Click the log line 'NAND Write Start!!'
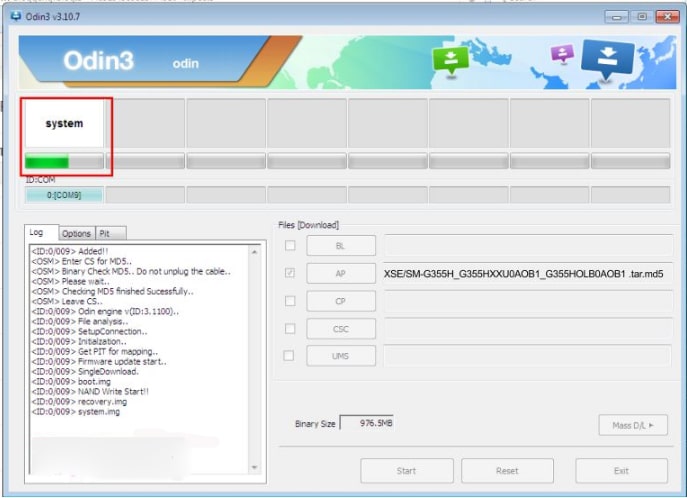Image resolution: width=687 pixels, height=498 pixels. [x=90, y=392]
